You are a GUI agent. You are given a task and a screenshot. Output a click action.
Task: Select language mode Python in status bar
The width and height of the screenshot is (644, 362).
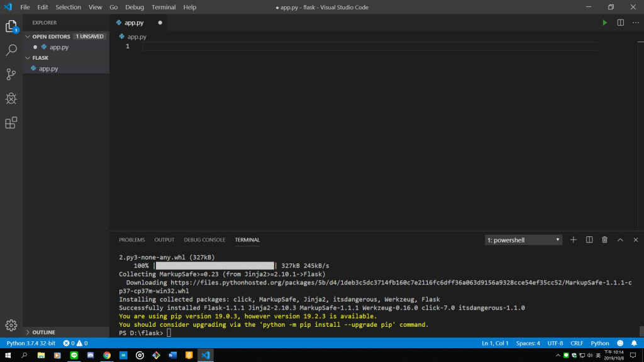click(599, 343)
